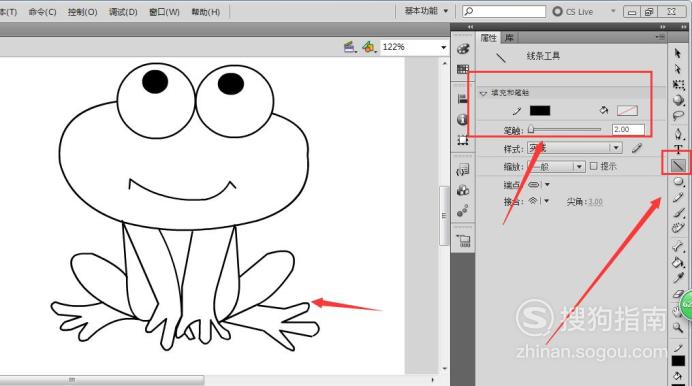Viewport: 692px width, 386px height.
Task: Collapse the tools panel double arrows
Action: coord(684,27)
